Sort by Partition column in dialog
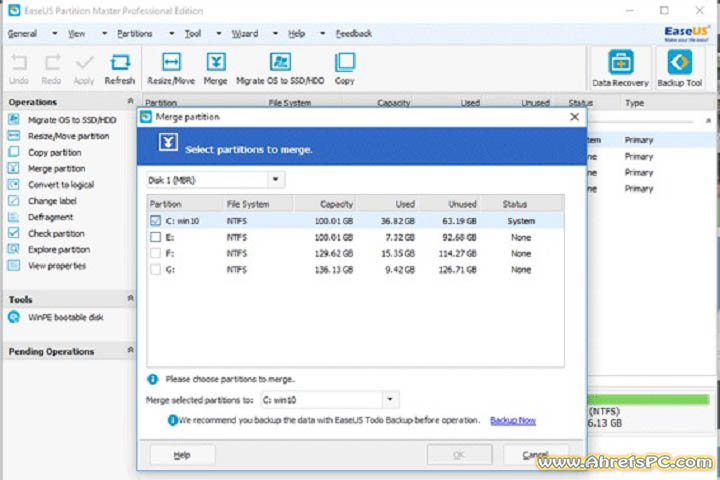Image resolution: width=720 pixels, height=480 pixels. click(185, 204)
